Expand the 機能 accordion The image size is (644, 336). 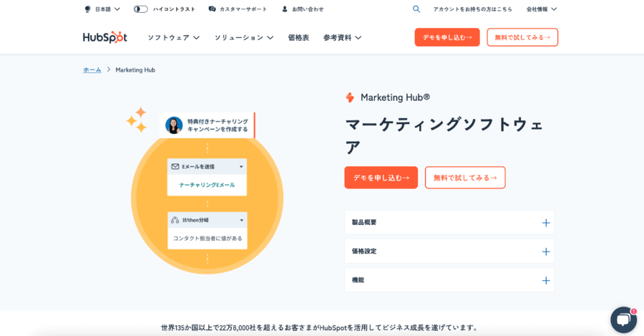[449, 280]
